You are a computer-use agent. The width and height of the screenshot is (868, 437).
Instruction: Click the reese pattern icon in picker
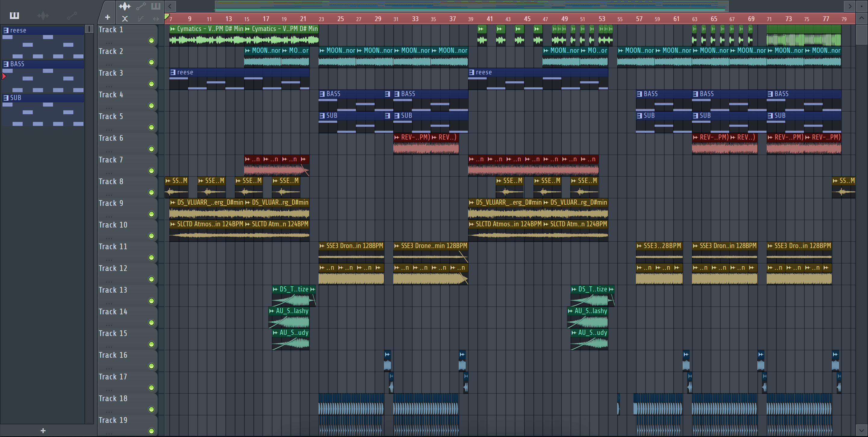[6, 30]
